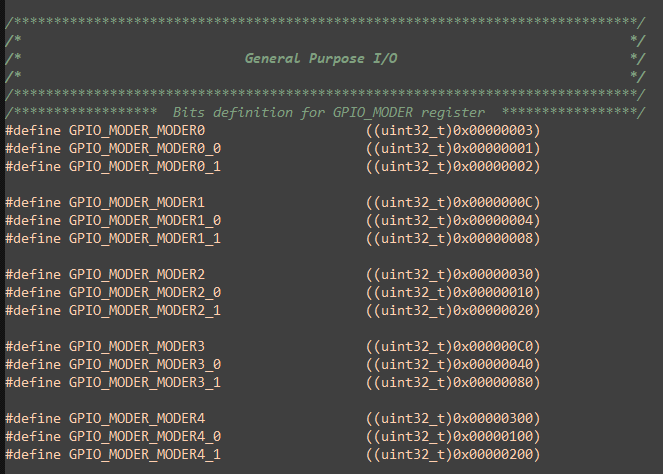Click the hex value 0x00000100
The image size is (663, 474).
493,436
